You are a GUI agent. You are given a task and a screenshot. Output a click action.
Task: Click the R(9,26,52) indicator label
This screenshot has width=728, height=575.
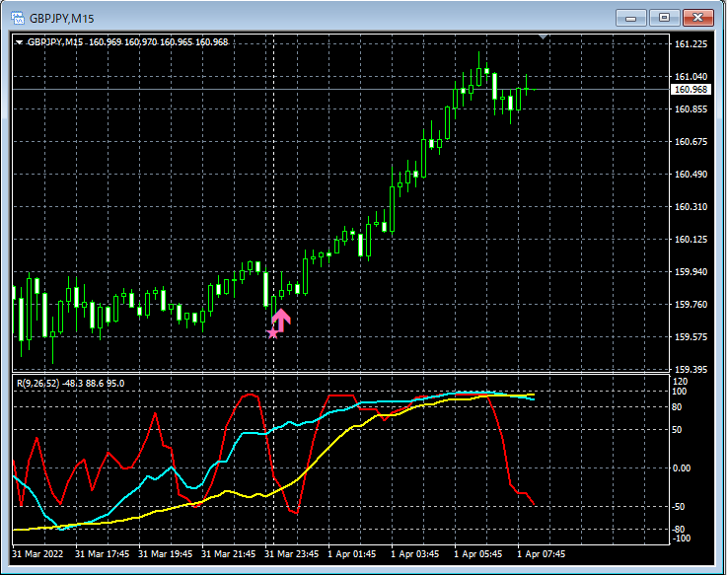tap(70, 384)
